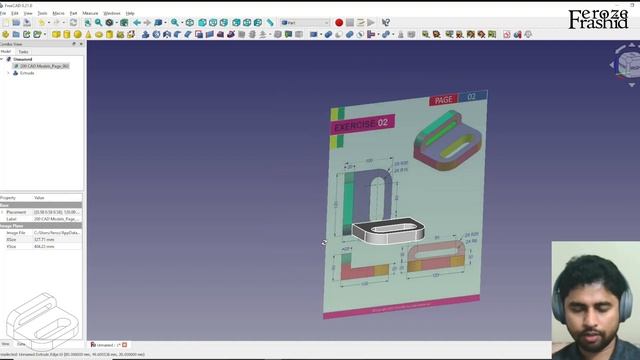The height and width of the screenshot is (360, 640).
Task: Click the Open file toolbar icon
Action: 16,23
